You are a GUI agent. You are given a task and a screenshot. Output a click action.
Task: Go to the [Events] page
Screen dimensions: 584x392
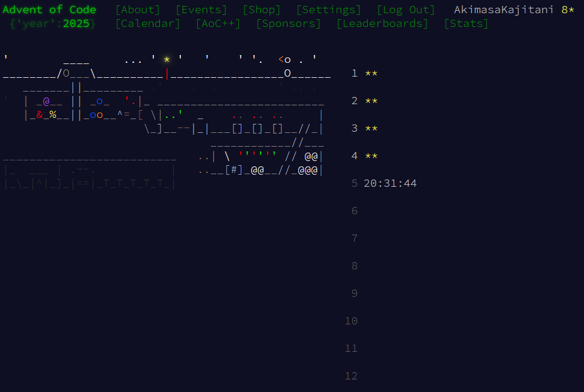coord(201,10)
